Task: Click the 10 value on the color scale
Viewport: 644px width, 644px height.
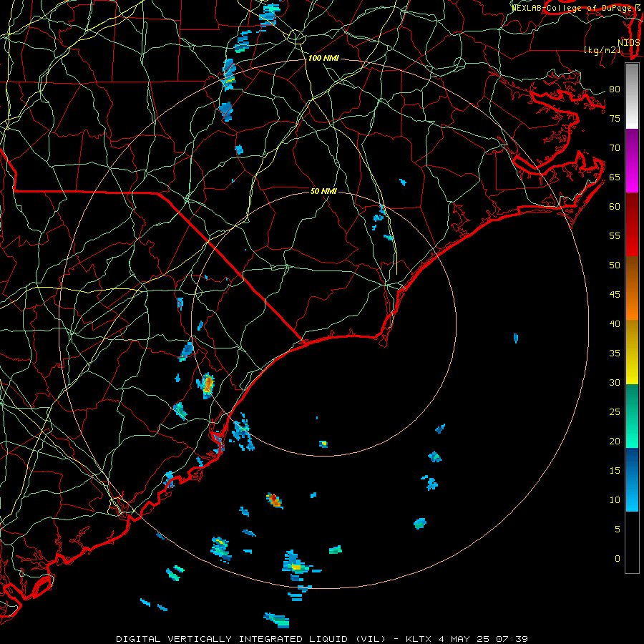Action: pyautogui.click(x=615, y=500)
